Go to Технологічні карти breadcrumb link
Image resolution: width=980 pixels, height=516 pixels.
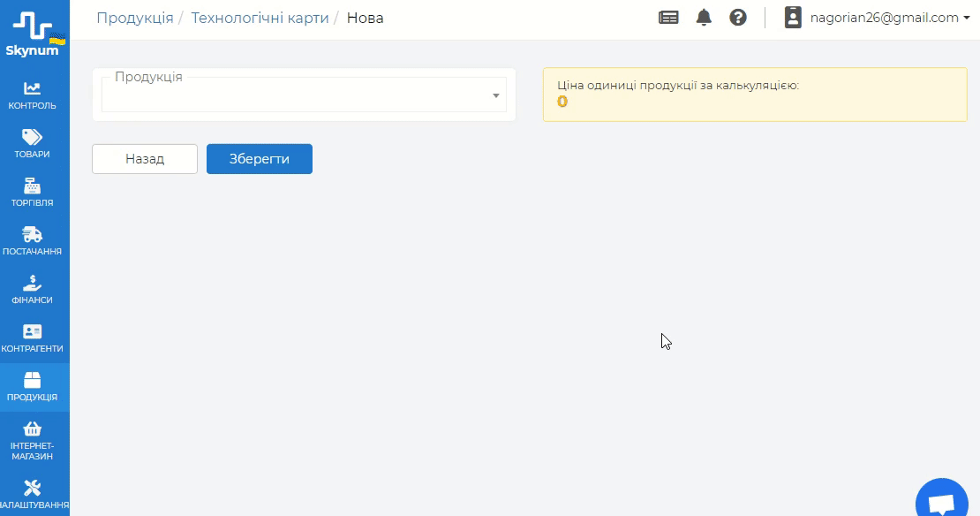pos(260,18)
